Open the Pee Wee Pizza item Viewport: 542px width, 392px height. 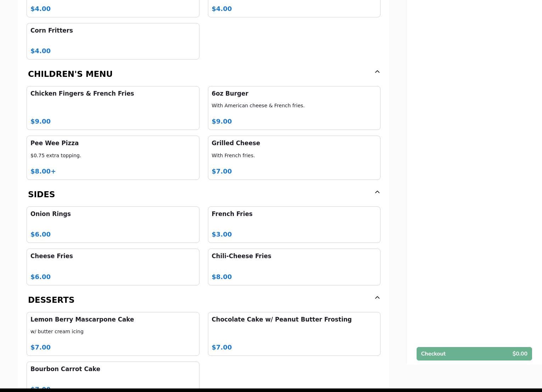click(113, 158)
